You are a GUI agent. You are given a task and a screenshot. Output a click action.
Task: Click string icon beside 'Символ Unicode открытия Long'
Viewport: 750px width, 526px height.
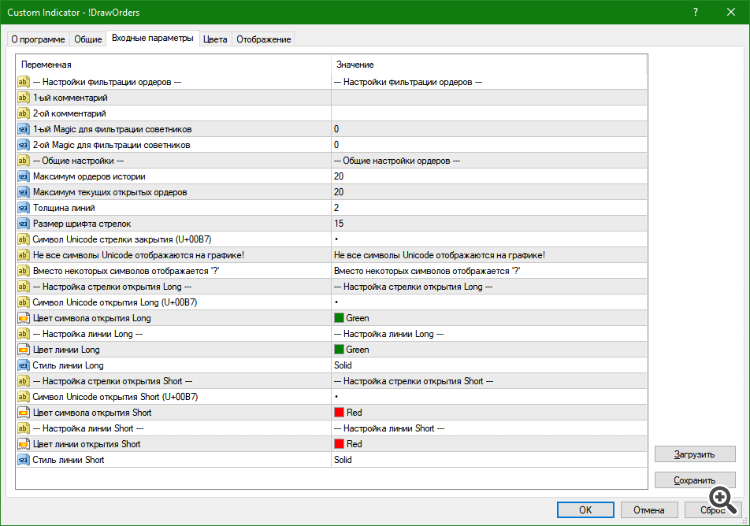23,302
